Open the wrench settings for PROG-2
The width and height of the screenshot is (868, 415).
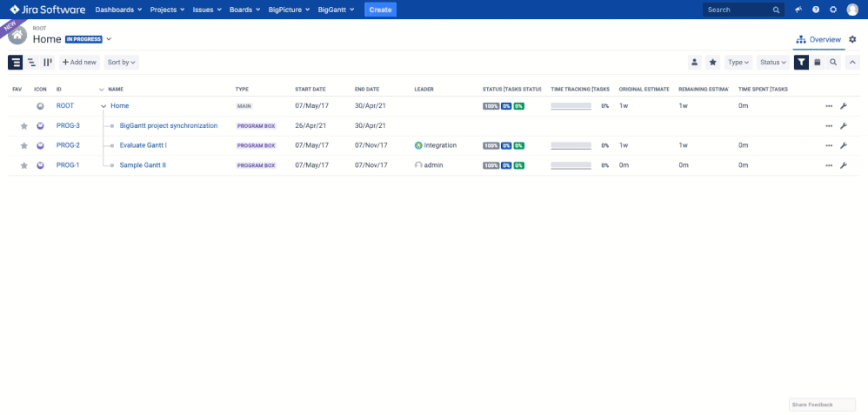pos(843,145)
